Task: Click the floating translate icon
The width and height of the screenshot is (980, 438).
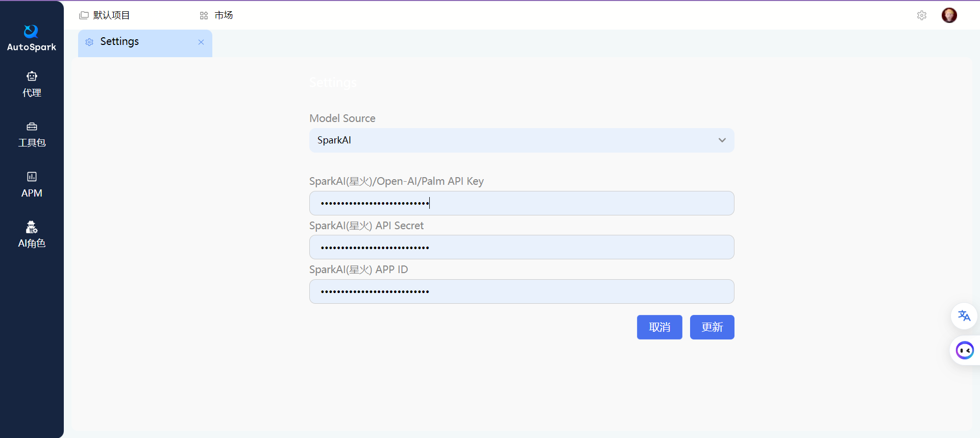Action: [x=964, y=316]
